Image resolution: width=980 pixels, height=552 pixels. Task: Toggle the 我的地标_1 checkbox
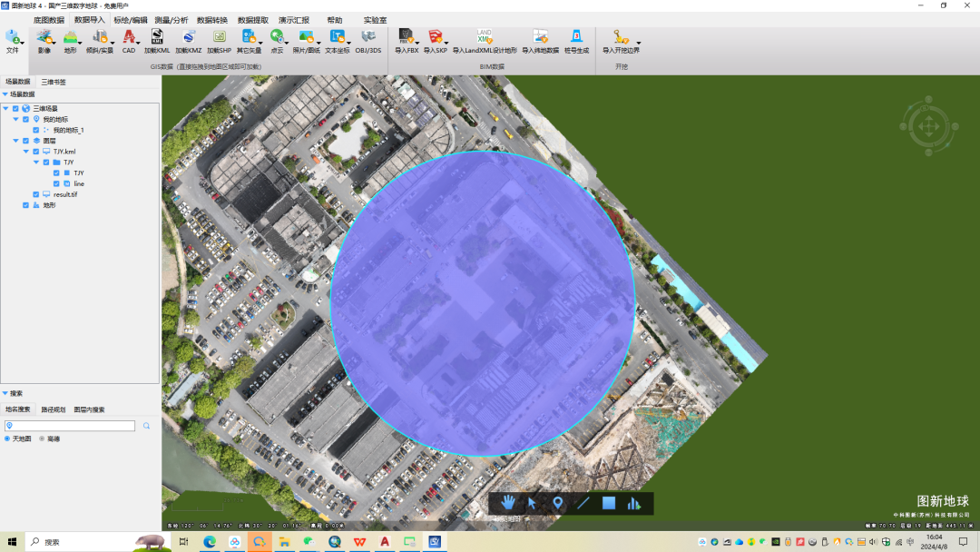[x=35, y=130]
